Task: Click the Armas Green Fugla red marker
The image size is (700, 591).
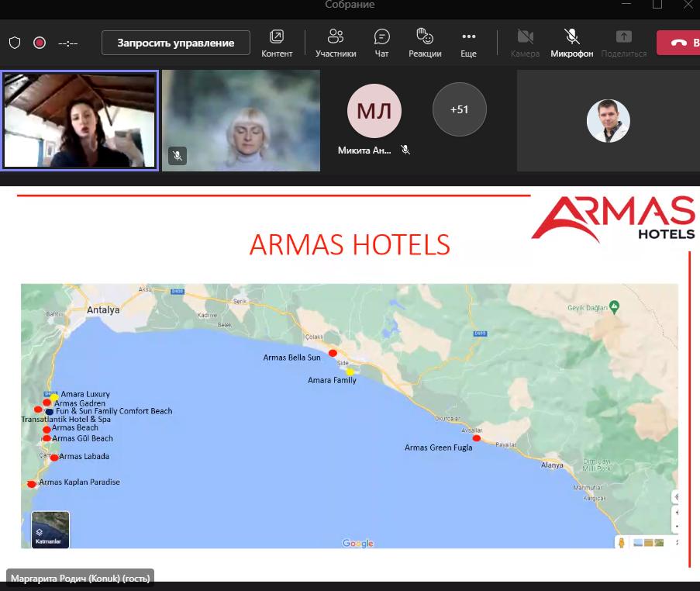Action: pyautogui.click(x=477, y=438)
